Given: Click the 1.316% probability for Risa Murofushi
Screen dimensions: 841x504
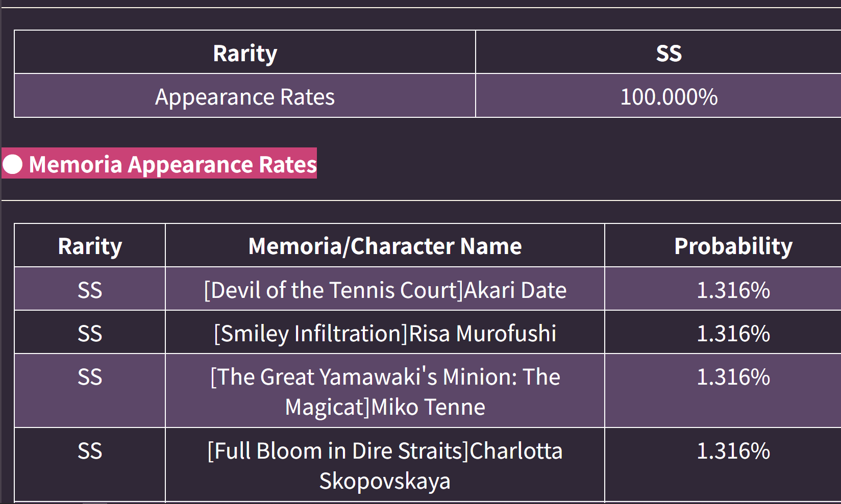Looking at the screenshot, I should [x=733, y=333].
